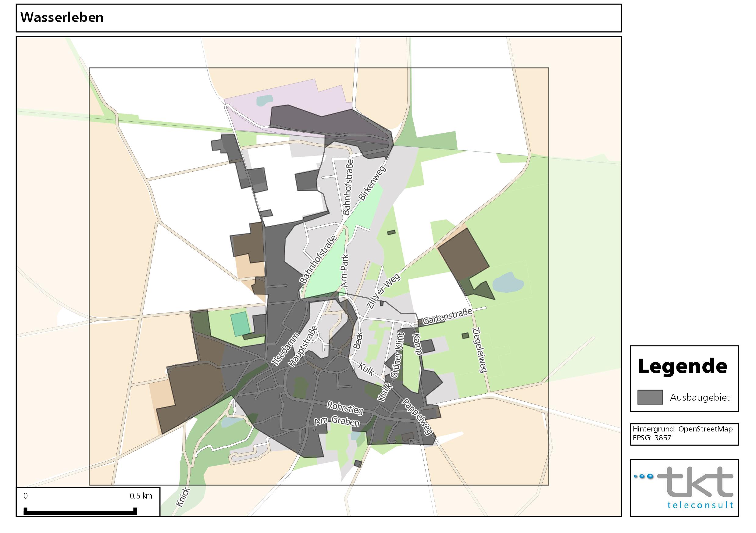Click the Am Graben street label
This screenshot has height=533, width=756.
[x=337, y=422]
